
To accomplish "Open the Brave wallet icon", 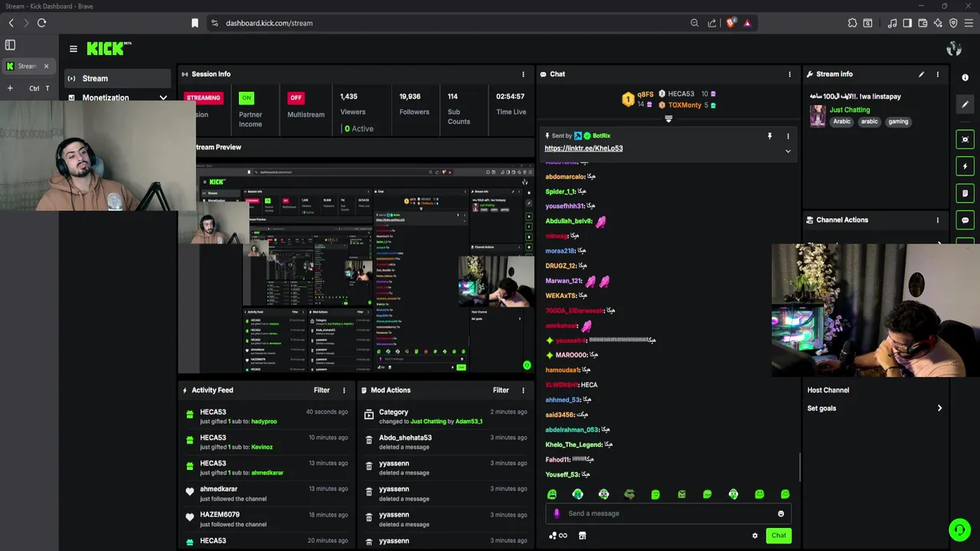I will [923, 23].
